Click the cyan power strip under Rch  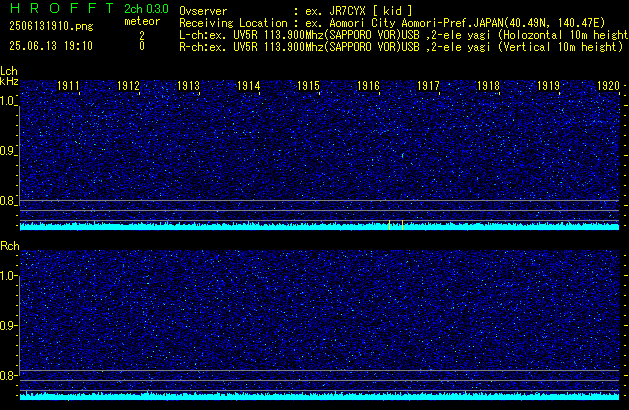[319, 396]
